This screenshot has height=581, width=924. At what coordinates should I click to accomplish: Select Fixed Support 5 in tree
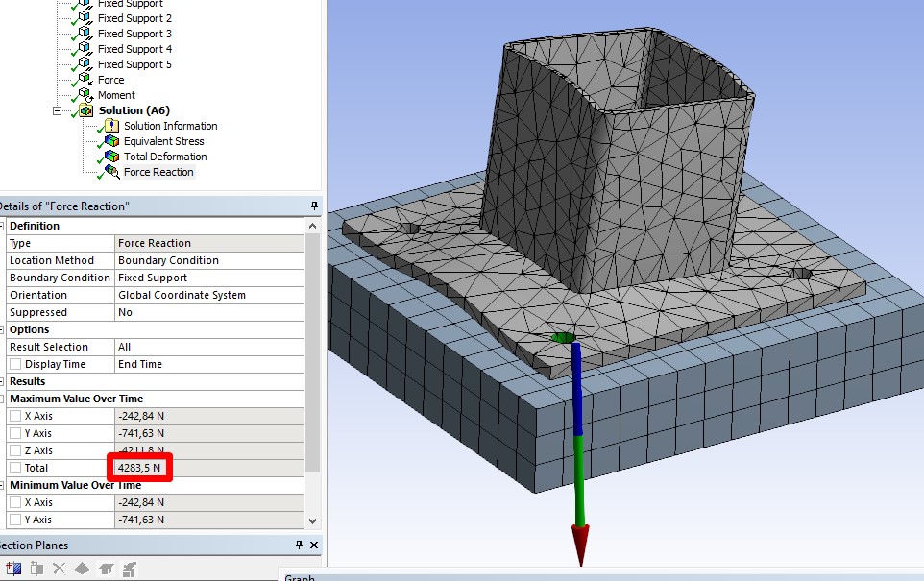pyautogui.click(x=134, y=64)
